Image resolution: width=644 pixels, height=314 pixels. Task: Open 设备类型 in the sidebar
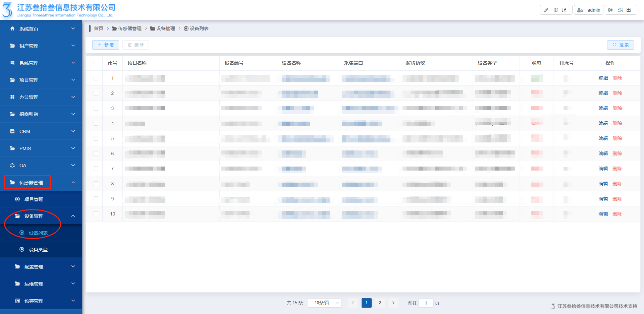tap(38, 250)
